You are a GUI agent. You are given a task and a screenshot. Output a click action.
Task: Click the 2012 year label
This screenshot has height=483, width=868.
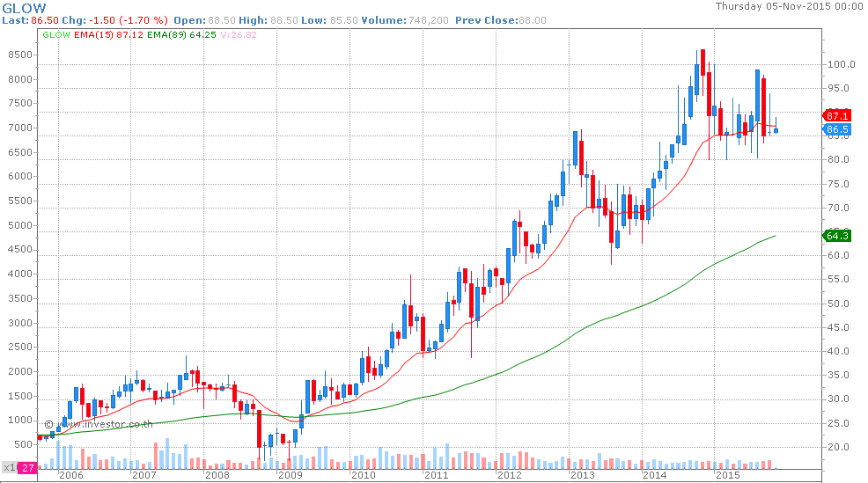[510, 475]
